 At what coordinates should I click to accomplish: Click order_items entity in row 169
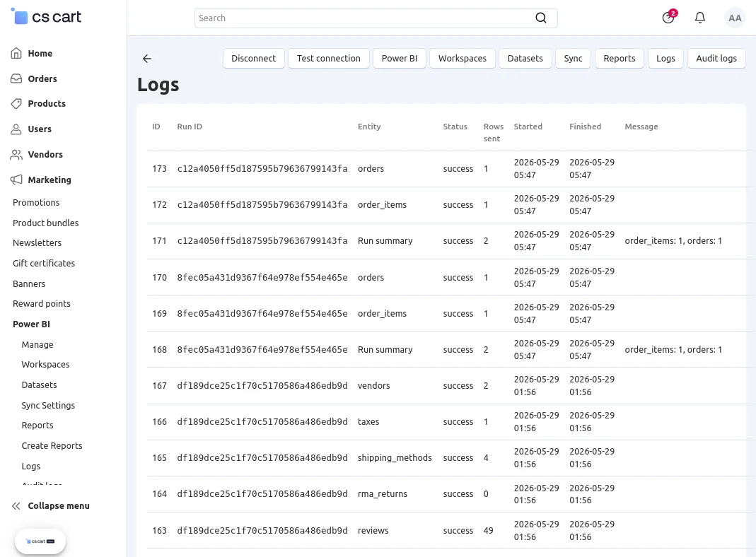[x=382, y=314]
